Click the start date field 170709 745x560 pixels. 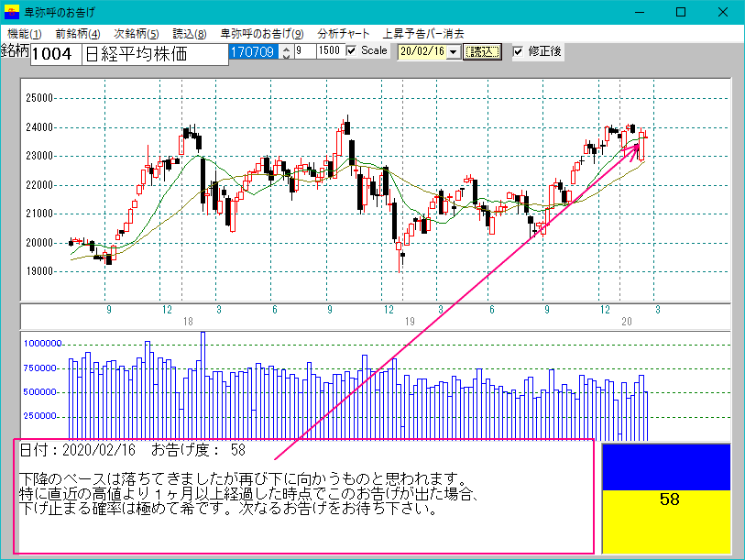click(x=253, y=51)
